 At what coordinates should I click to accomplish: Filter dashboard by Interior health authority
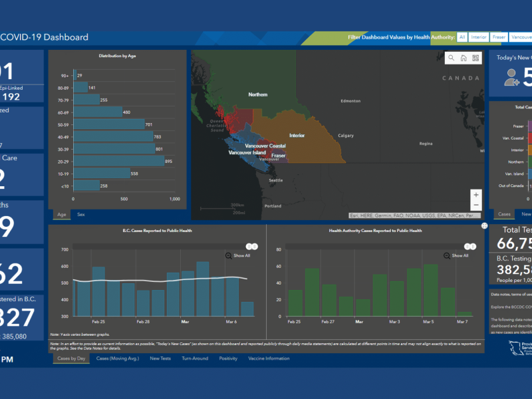[x=479, y=37]
